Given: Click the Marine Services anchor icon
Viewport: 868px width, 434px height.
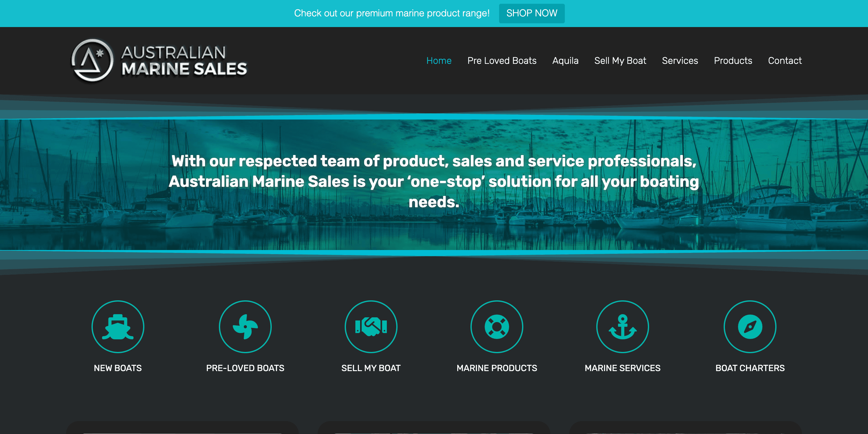Looking at the screenshot, I should coord(622,326).
